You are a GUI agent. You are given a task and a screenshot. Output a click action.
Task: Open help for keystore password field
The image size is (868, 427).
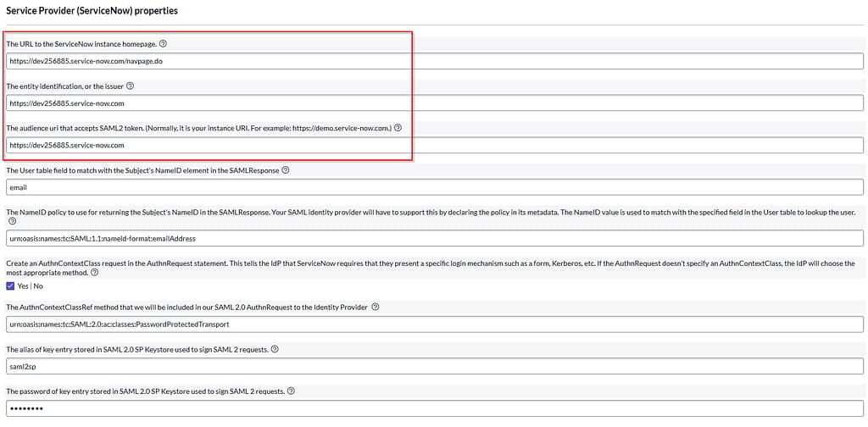[291, 391]
